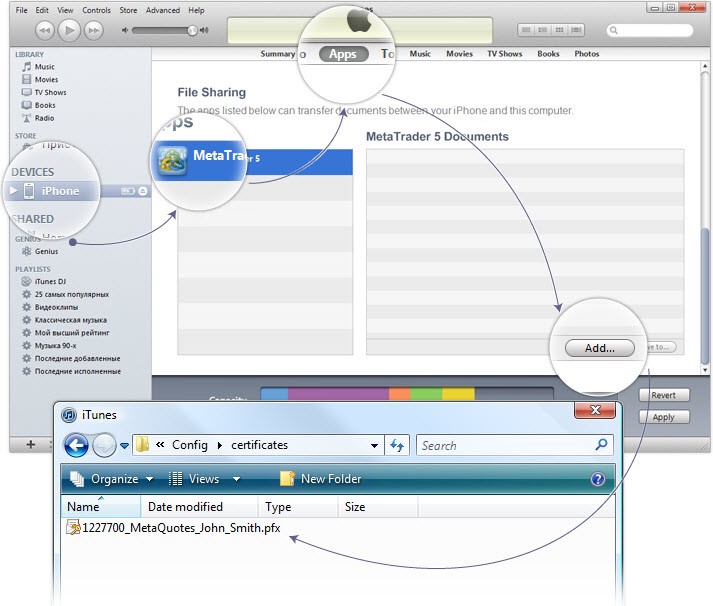713x606 pixels.
Task: Open the Классическая музыка playlist
Action: (x=70, y=320)
